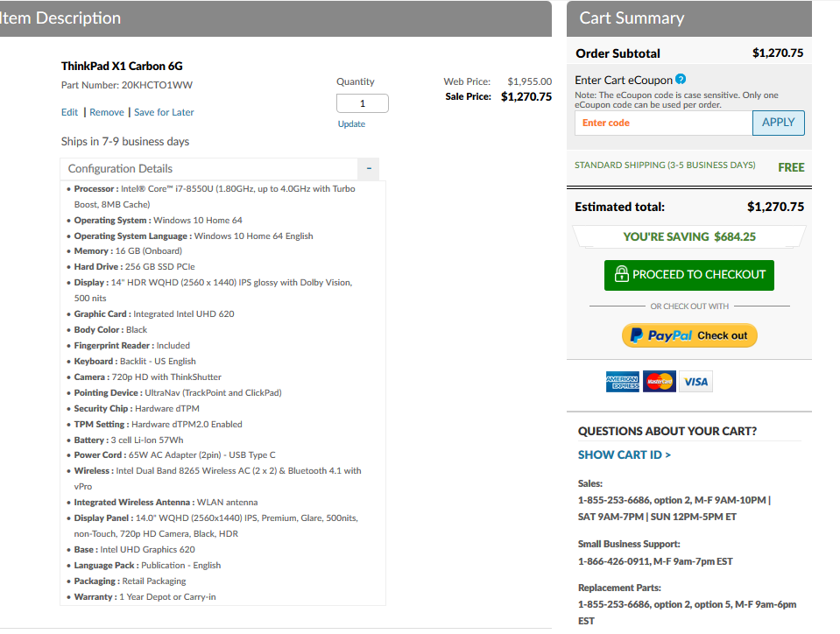This screenshot has height=634, width=840.
Task: Click the Operating System Language line
Action: [194, 236]
